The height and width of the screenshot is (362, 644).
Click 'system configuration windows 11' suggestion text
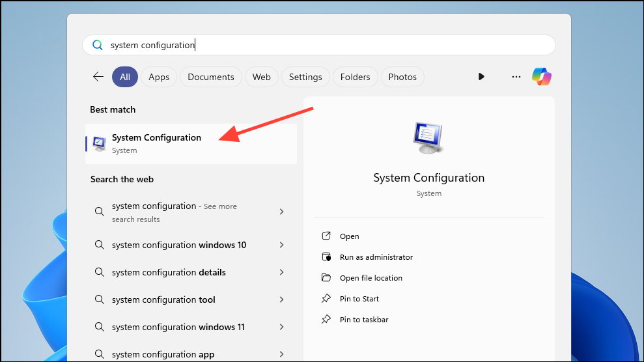pyautogui.click(x=178, y=327)
